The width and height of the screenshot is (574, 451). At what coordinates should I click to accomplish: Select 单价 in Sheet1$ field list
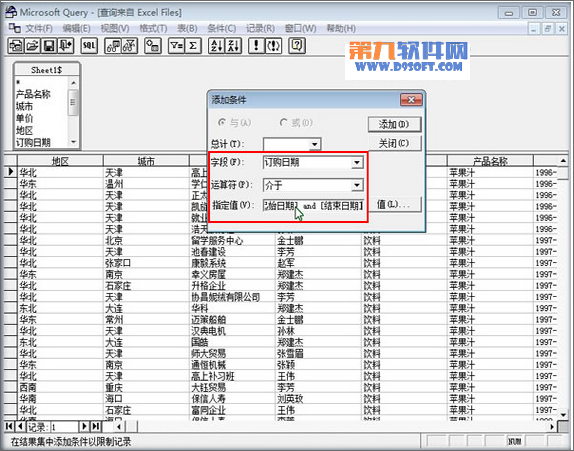(x=25, y=119)
